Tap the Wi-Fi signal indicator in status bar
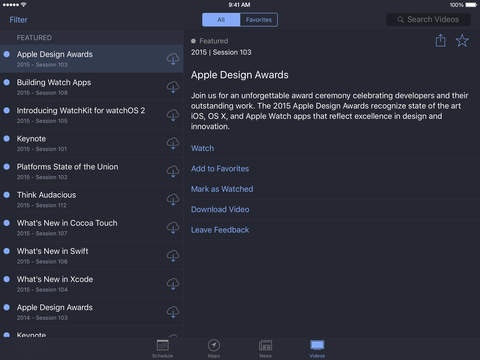 24,5
